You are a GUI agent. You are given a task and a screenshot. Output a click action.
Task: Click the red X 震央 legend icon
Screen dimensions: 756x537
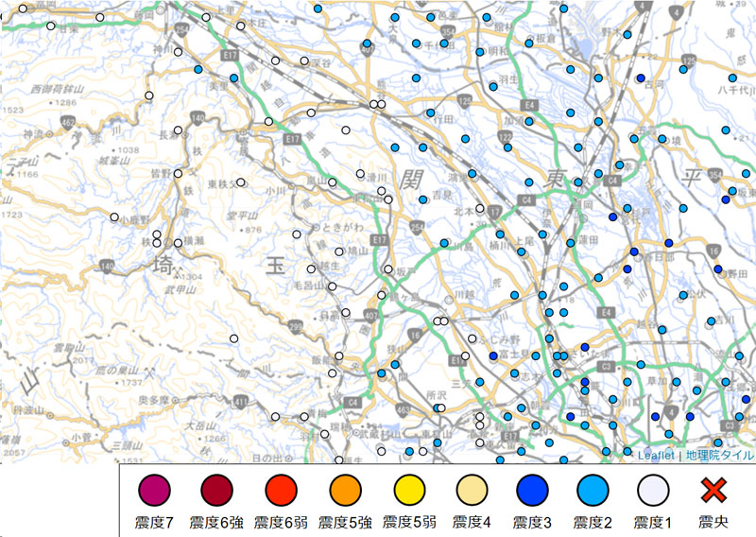pyautogui.click(x=713, y=490)
